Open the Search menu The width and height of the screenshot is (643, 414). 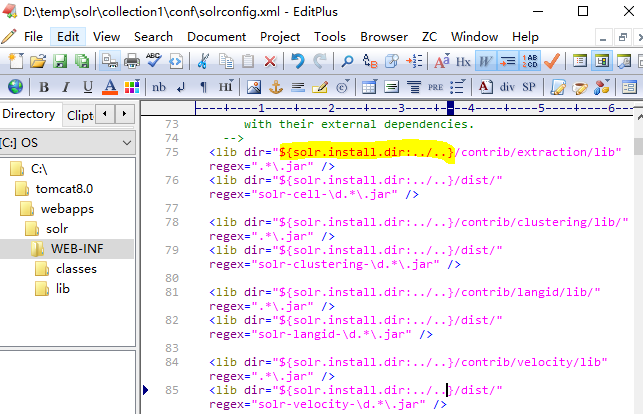click(153, 37)
